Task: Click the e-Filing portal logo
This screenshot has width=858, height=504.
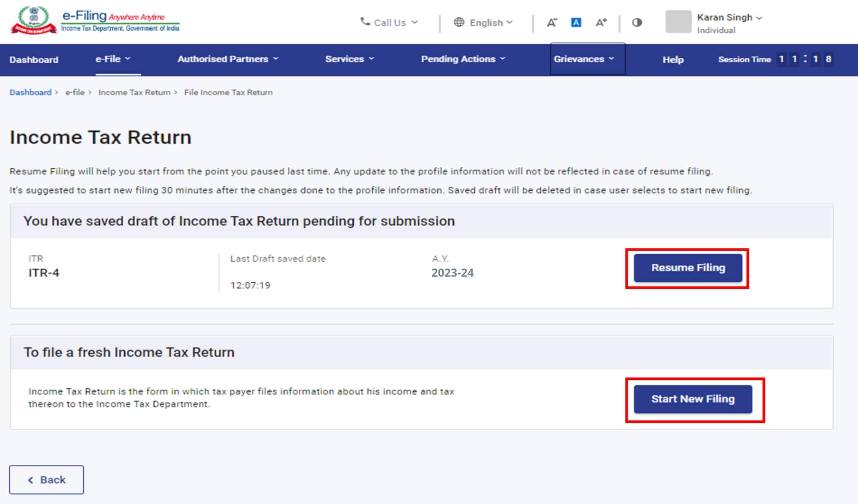Action: [95, 21]
